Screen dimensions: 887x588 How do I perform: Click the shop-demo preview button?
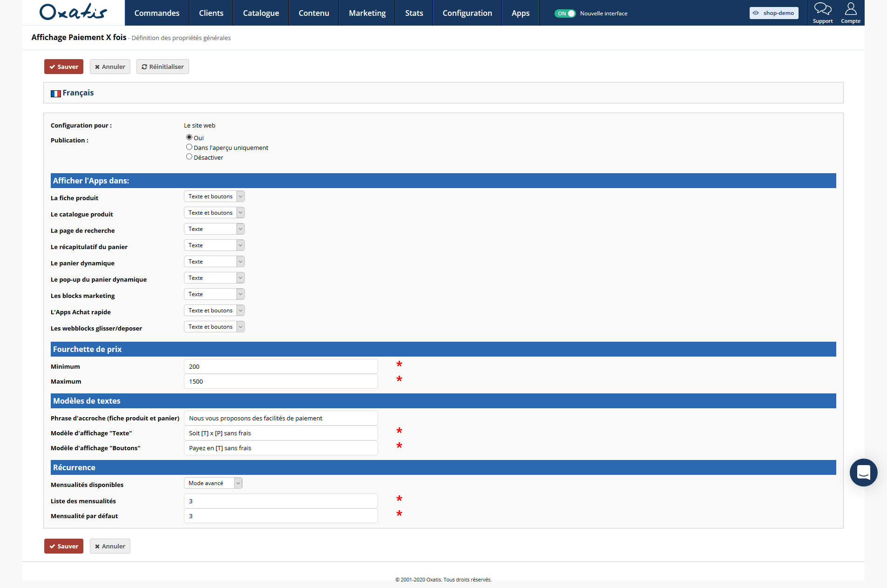pyautogui.click(x=774, y=13)
